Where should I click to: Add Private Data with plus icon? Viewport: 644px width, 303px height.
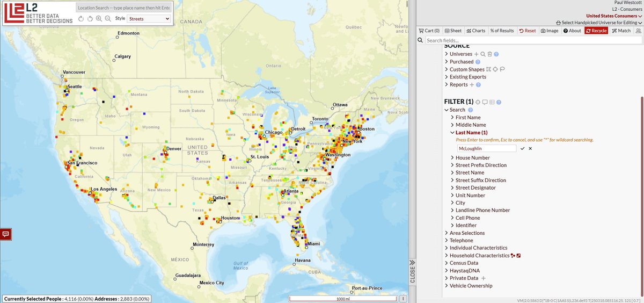483,278
